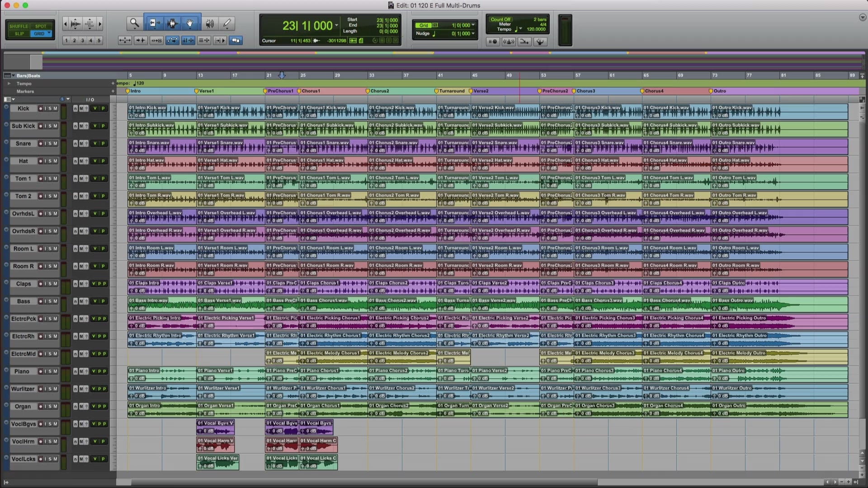Recall zoom preset 5
Image resolution: width=868 pixels, height=488 pixels.
click(x=99, y=40)
